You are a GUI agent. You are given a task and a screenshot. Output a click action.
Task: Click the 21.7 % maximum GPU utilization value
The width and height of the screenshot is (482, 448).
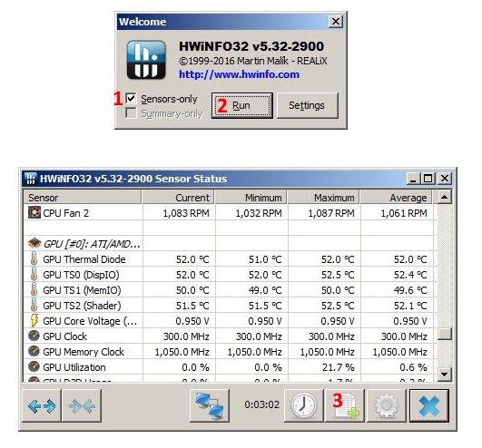pyautogui.click(x=339, y=367)
